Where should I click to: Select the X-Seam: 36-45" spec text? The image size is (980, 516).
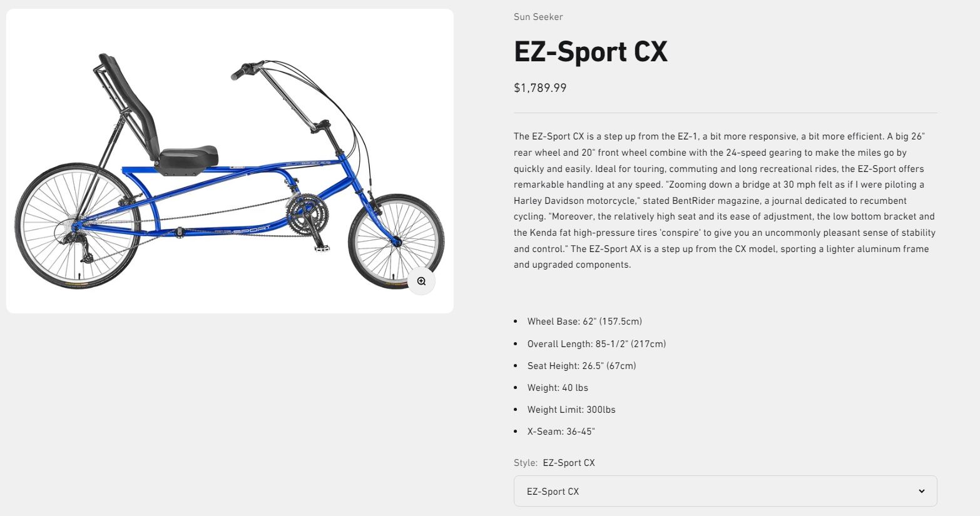560,431
